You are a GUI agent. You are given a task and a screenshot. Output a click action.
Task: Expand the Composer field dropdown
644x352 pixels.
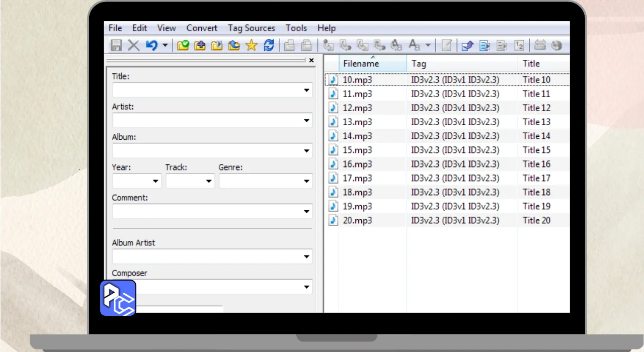306,287
